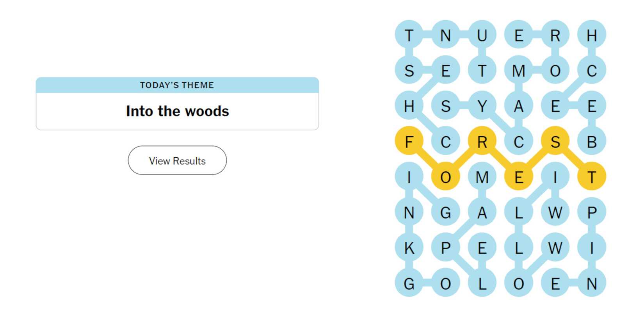
Task: Click the only B tile in the grid
Action: click(x=592, y=142)
